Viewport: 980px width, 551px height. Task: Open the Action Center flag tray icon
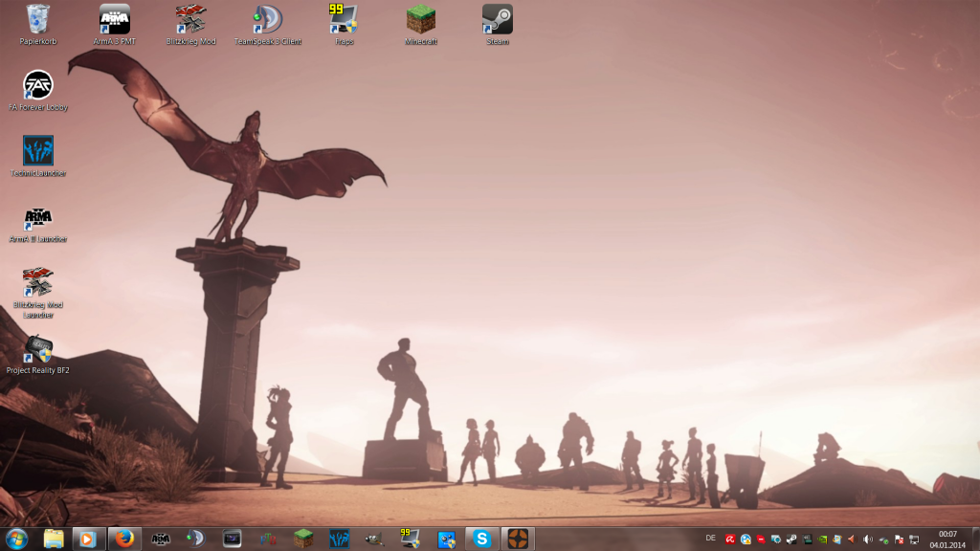pyautogui.click(x=899, y=540)
